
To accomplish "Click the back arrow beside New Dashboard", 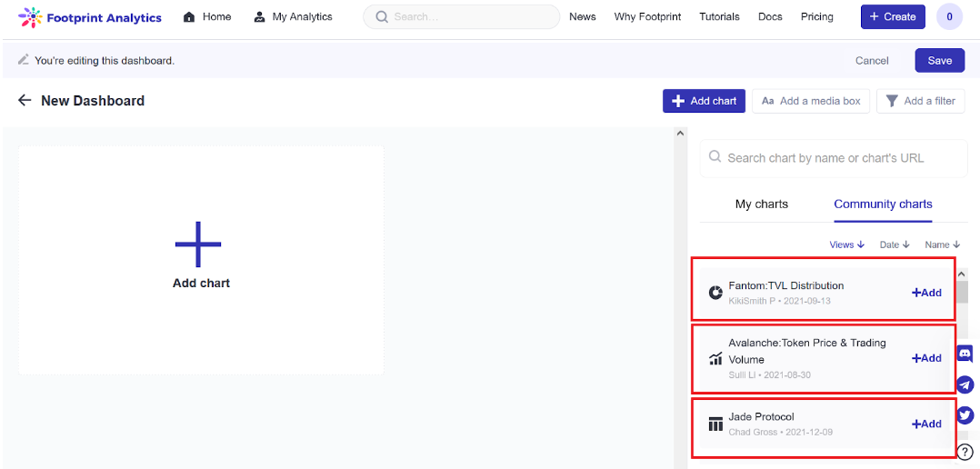I will coord(25,101).
